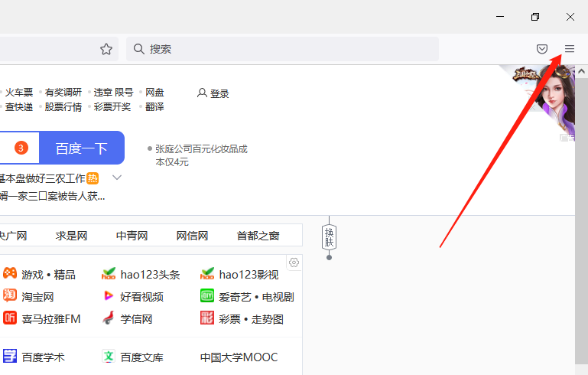Open the 有奖调研 link
The width and height of the screenshot is (588, 375).
(63, 93)
